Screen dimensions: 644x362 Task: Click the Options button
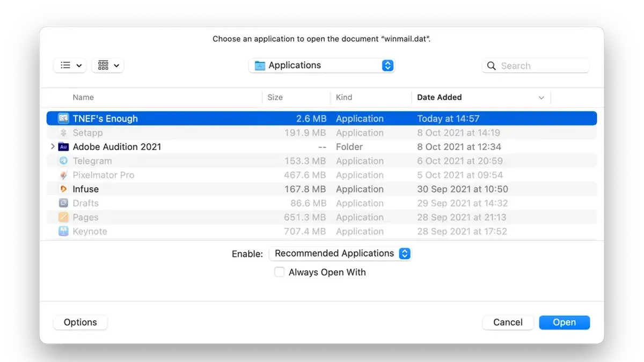pyautogui.click(x=80, y=322)
